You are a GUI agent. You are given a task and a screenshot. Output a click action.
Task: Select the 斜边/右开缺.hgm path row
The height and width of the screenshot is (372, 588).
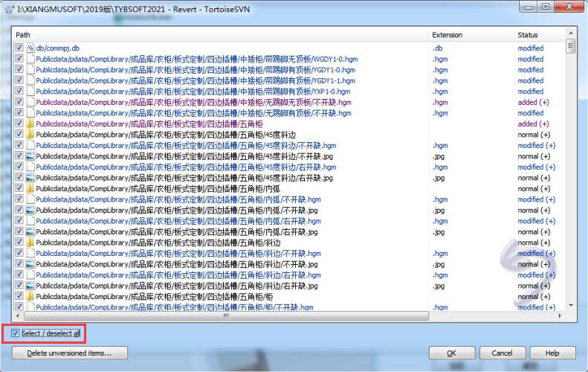click(178, 275)
